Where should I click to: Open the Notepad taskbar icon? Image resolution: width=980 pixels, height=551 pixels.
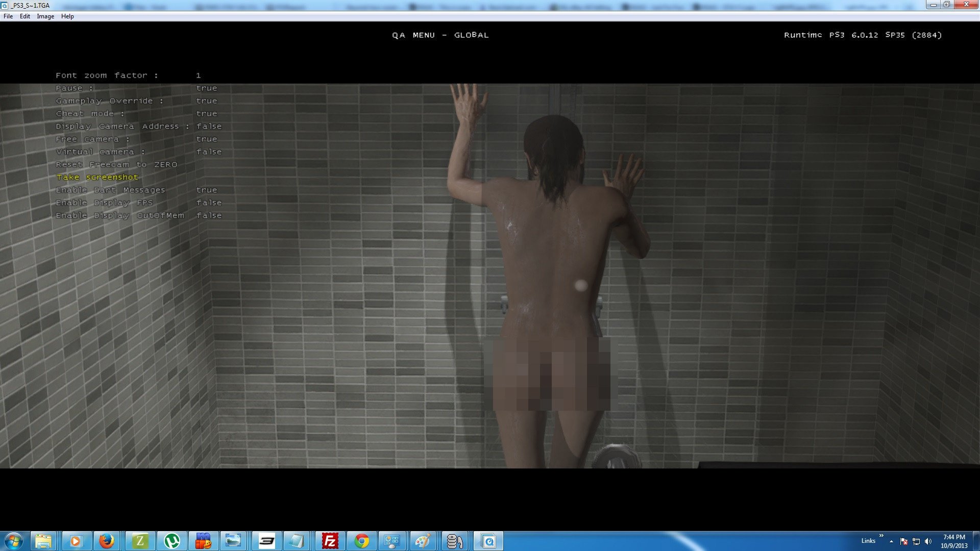(x=297, y=541)
